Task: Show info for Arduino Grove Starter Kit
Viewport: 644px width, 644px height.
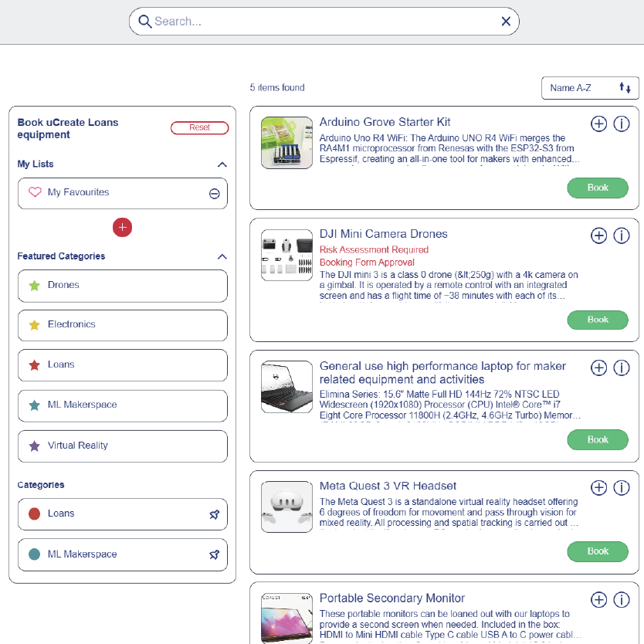Action: [622, 124]
